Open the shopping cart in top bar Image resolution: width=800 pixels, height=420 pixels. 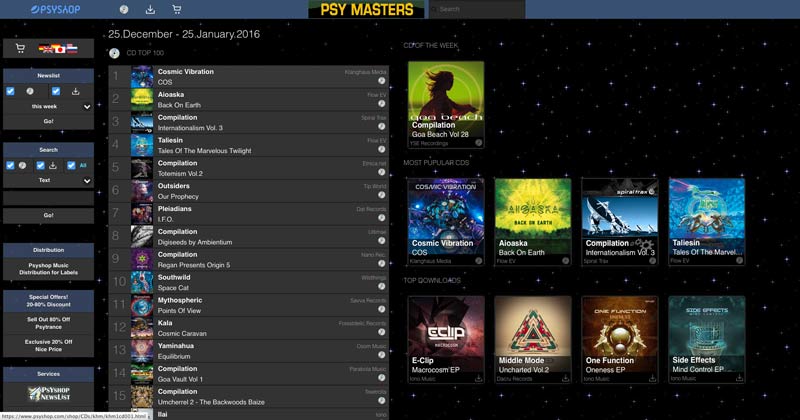tap(177, 9)
